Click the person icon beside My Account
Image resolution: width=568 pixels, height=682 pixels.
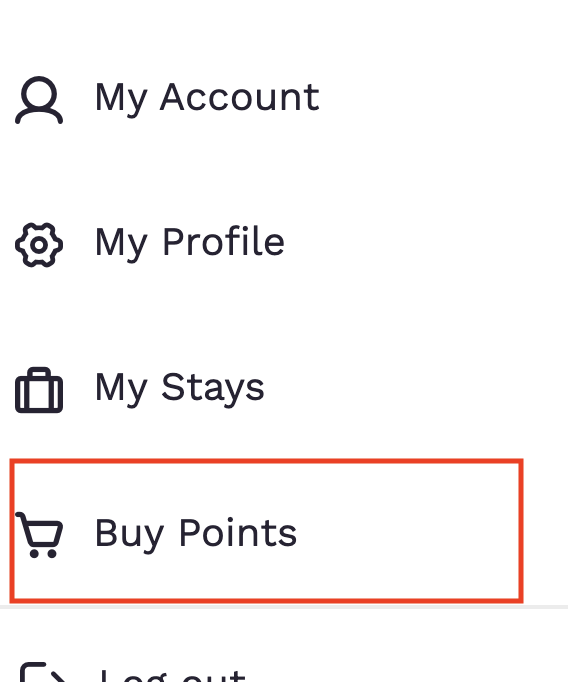[x=39, y=100]
